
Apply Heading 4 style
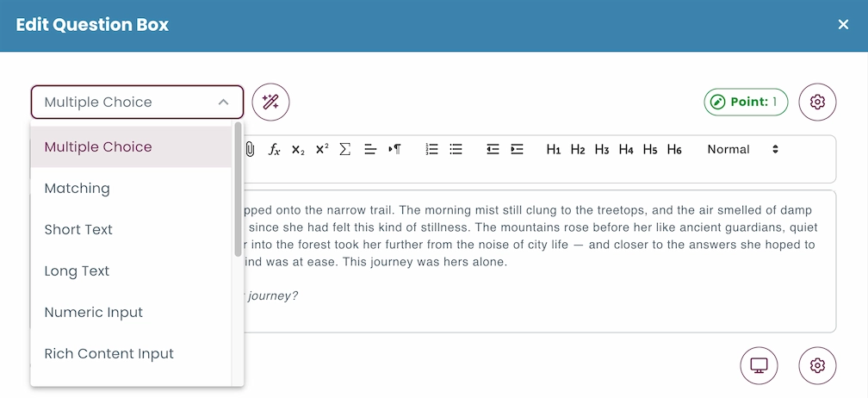click(x=626, y=149)
